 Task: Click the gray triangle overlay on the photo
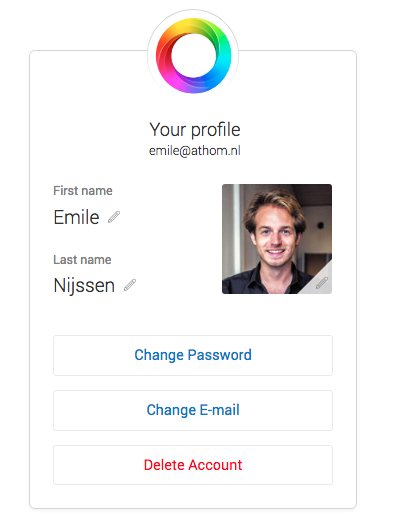pos(319,282)
